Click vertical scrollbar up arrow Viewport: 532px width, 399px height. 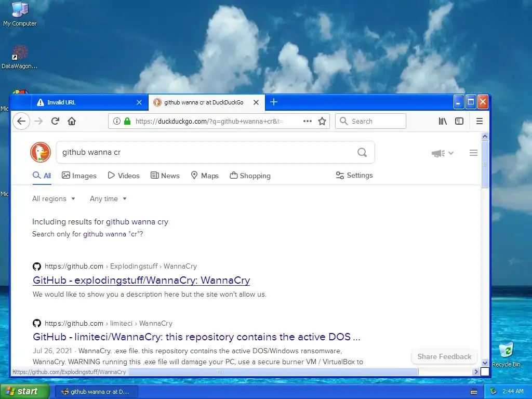tap(485, 137)
